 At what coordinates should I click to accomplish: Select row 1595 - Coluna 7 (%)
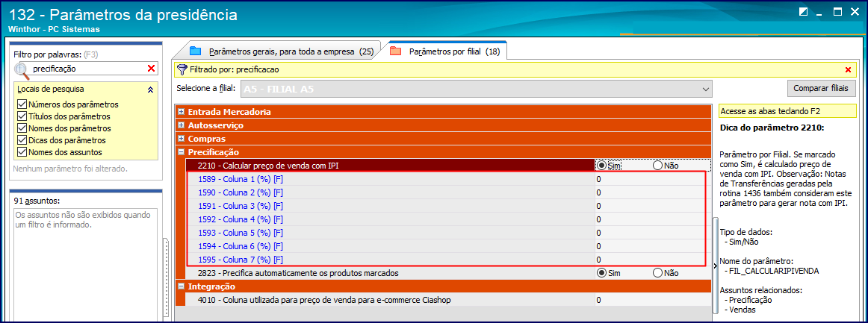pyautogui.click(x=391, y=260)
